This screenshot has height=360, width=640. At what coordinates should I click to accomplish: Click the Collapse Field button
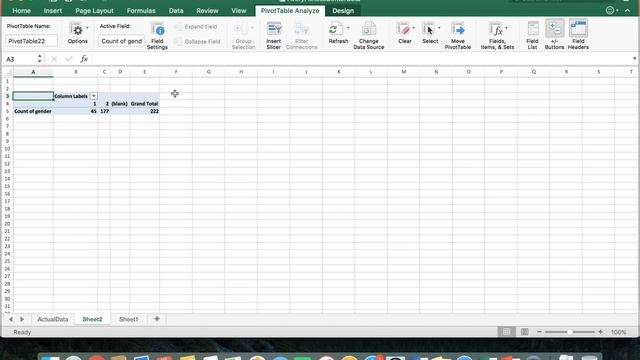[198, 42]
